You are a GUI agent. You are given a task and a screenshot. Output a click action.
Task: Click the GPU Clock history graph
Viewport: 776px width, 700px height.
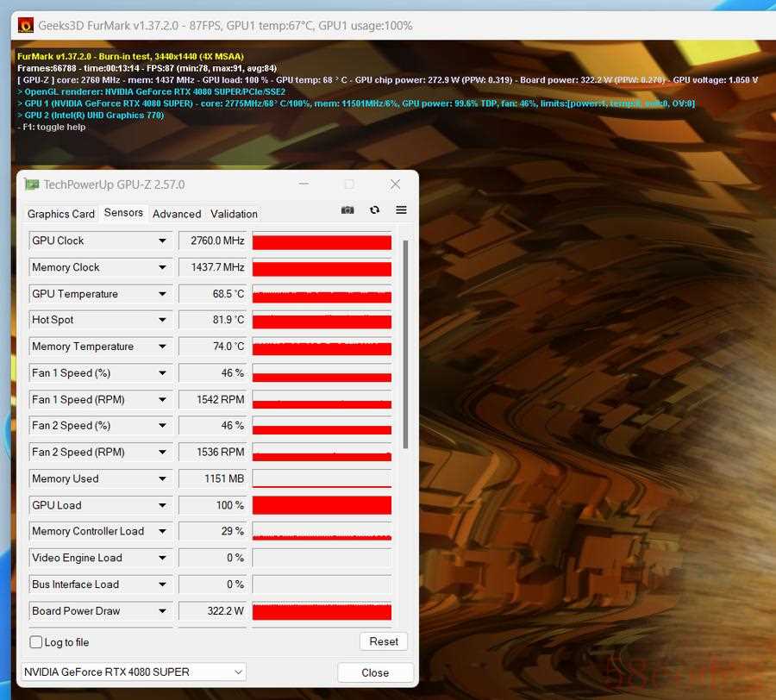(x=322, y=241)
